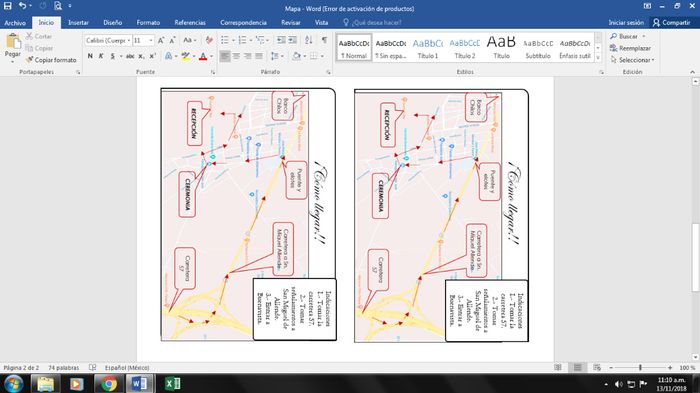This screenshot has width=700, height=393.
Task: Click Compartir button
Action: point(671,22)
